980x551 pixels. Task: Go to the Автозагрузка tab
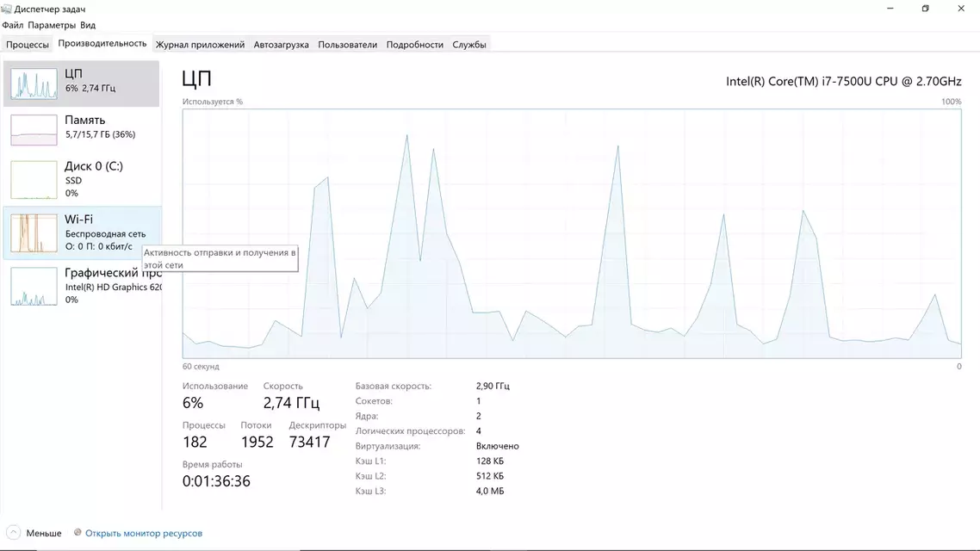click(x=282, y=45)
